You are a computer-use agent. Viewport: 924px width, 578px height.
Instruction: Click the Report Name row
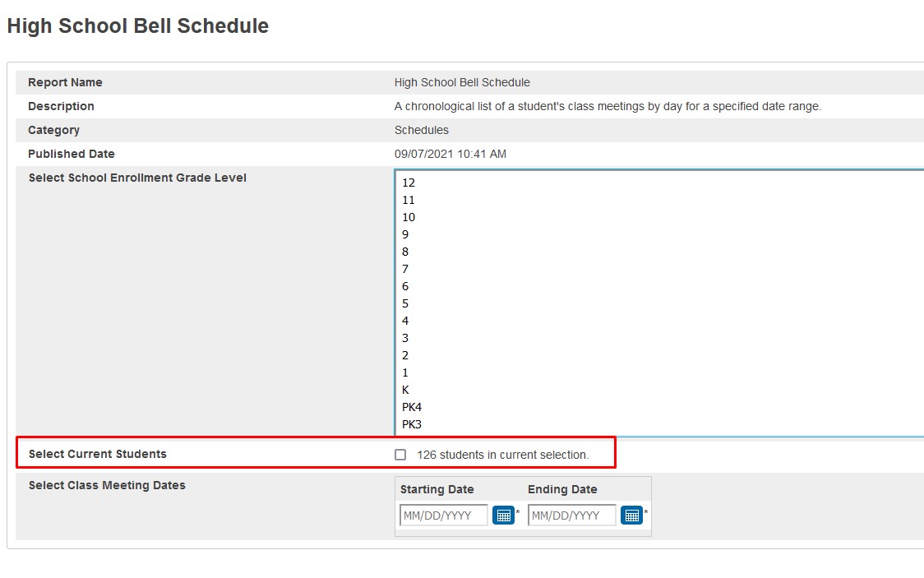click(67, 82)
